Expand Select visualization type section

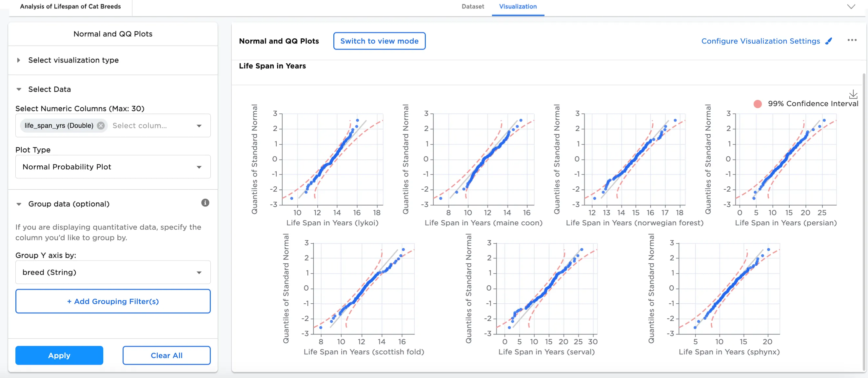(19, 60)
